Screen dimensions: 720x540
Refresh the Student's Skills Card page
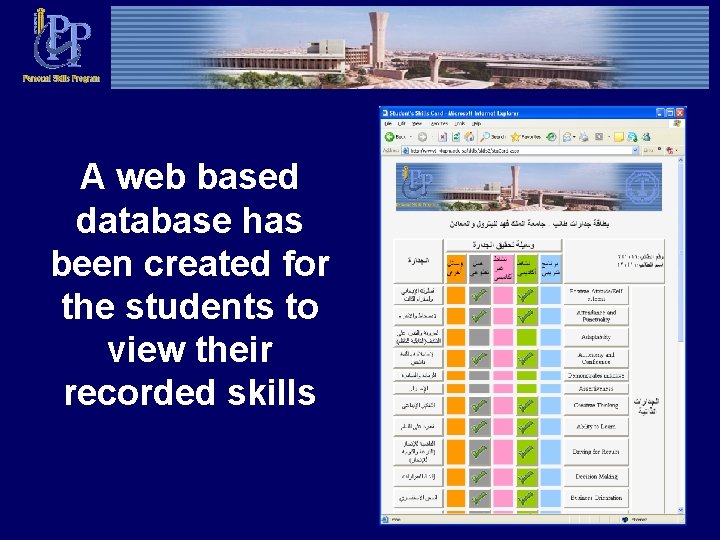click(x=456, y=136)
